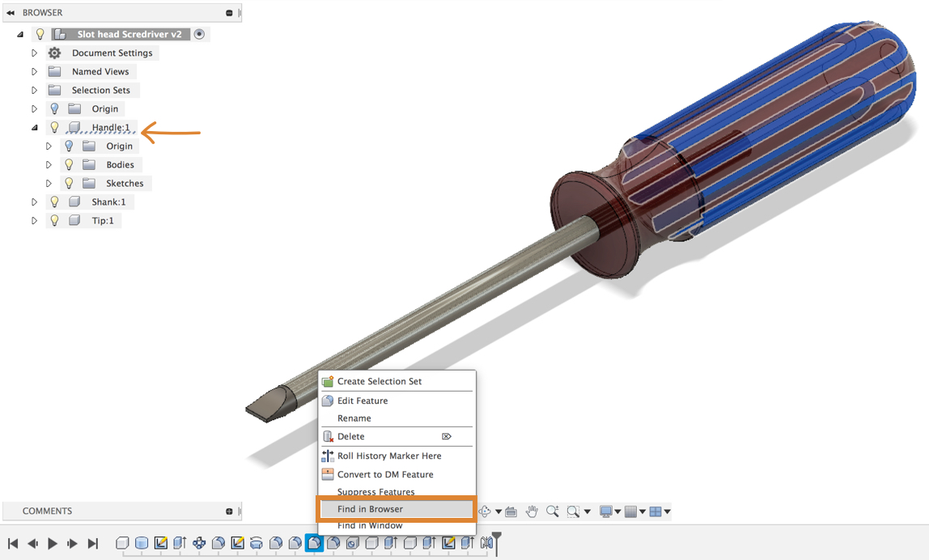Expand the Sketches folder under Handle:1
This screenshot has width=929, height=560.
click(x=49, y=183)
